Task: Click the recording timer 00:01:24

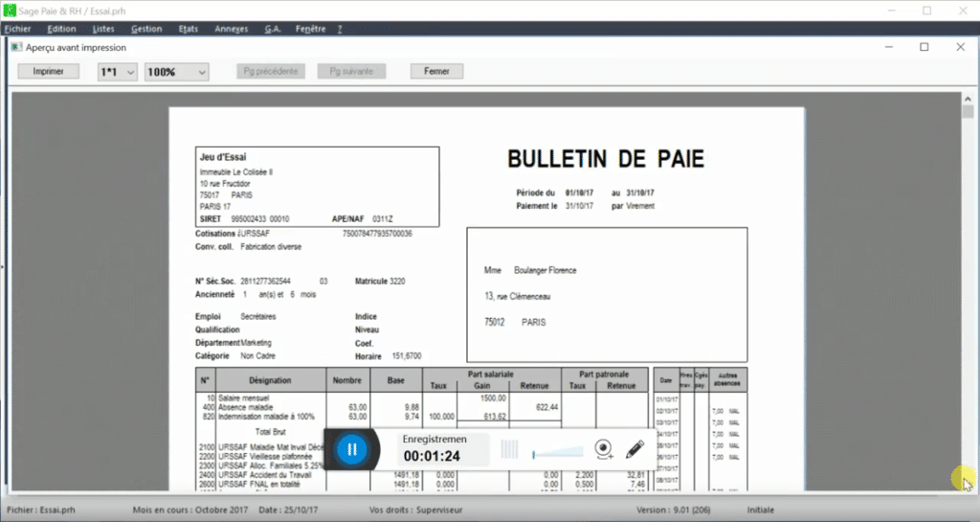Action: (x=432, y=456)
